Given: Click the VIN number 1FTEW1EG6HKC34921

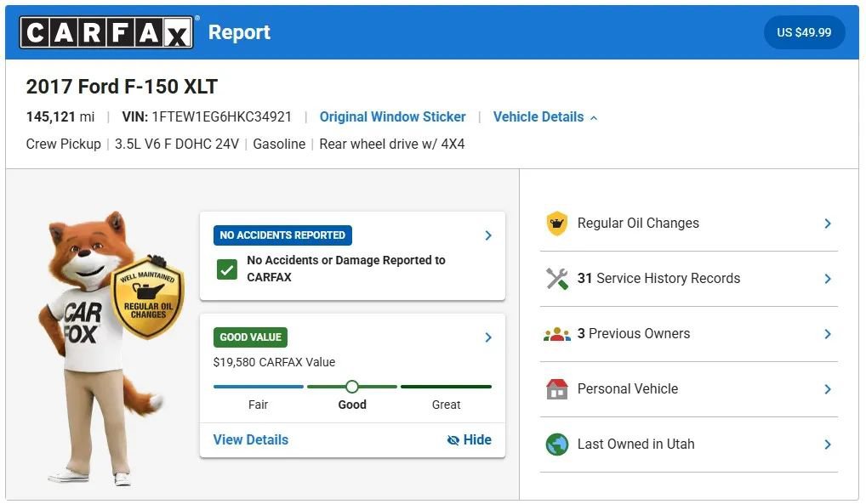Looking at the screenshot, I should (221, 117).
